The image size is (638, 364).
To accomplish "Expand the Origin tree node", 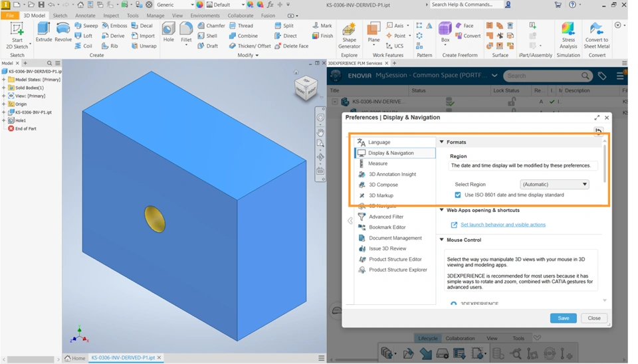I will point(4,104).
